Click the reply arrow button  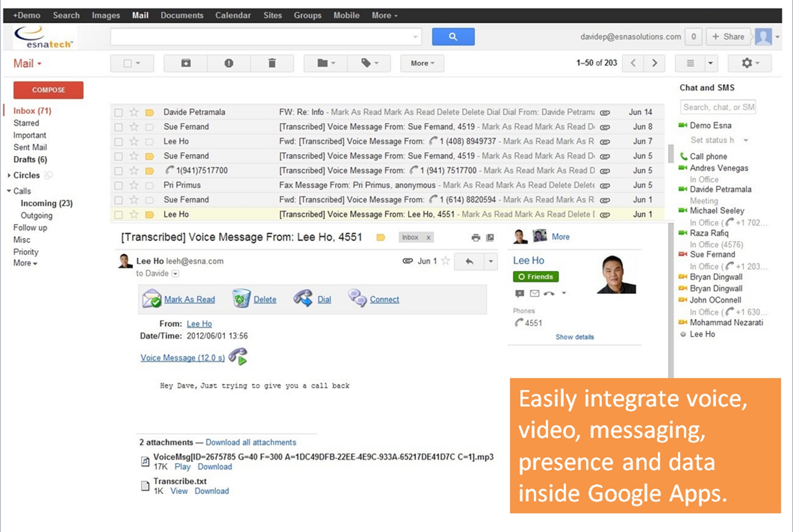pos(469,261)
